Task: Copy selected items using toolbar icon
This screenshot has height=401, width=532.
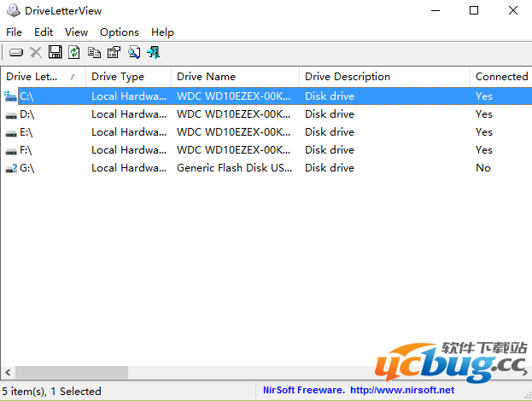Action: click(x=94, y=53)
